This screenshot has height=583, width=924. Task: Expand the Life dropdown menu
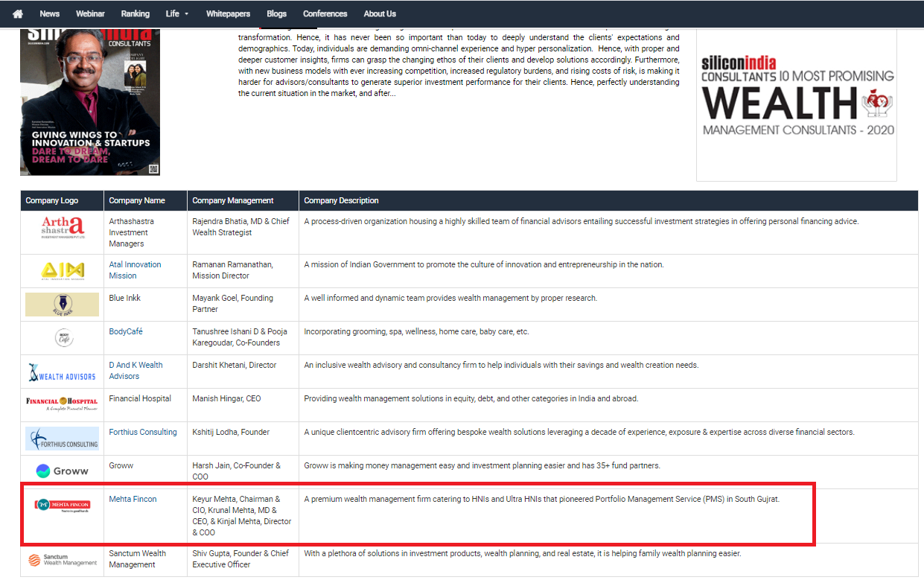pos(176,13)
